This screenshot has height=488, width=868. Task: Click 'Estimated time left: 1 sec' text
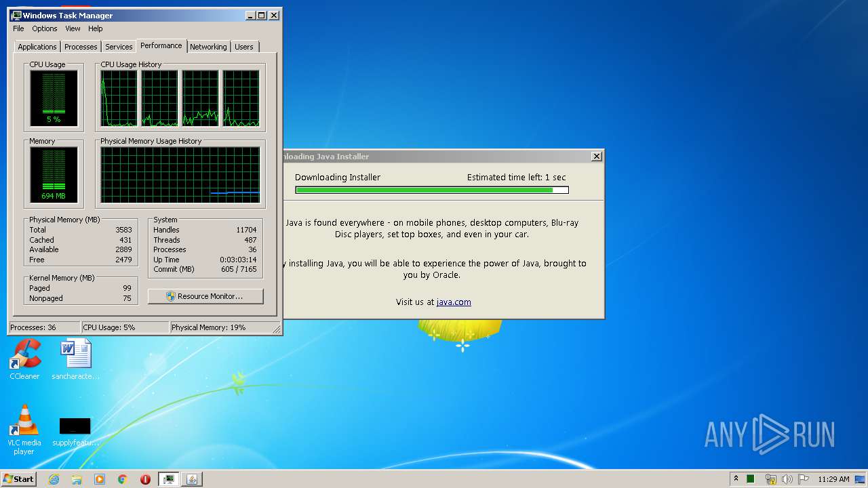click(517, 178)
